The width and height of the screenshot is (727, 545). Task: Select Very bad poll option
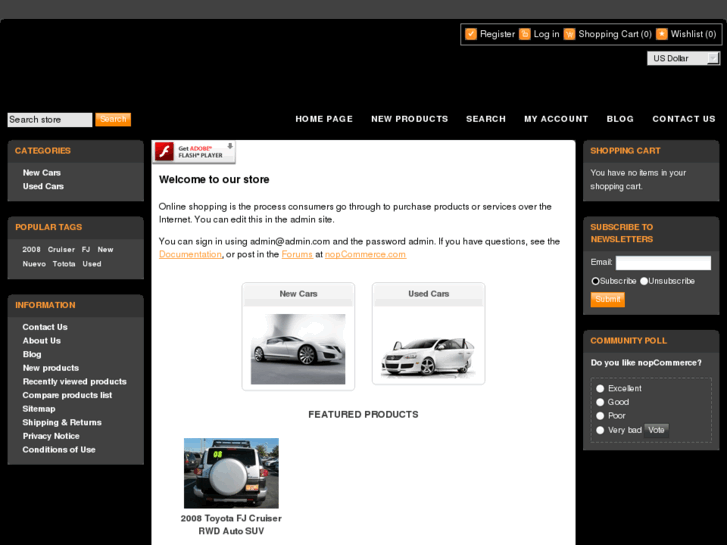tap(600, 430)
